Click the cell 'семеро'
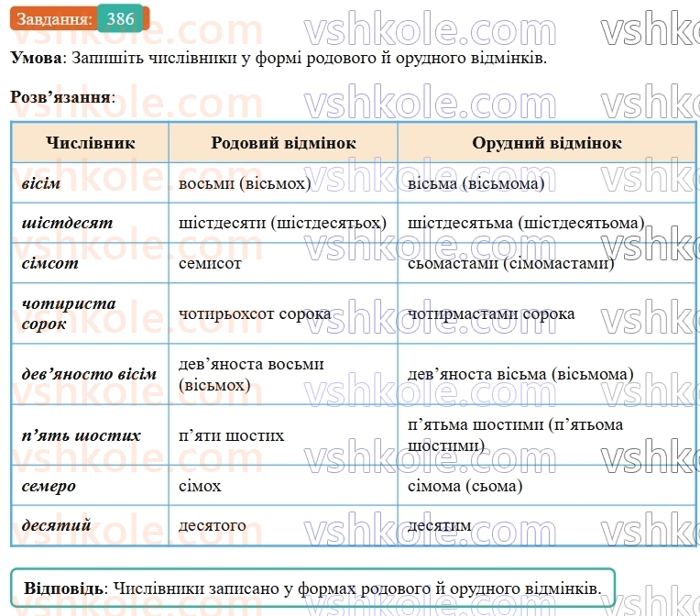The image size is (700, 616). pos(90,486)
